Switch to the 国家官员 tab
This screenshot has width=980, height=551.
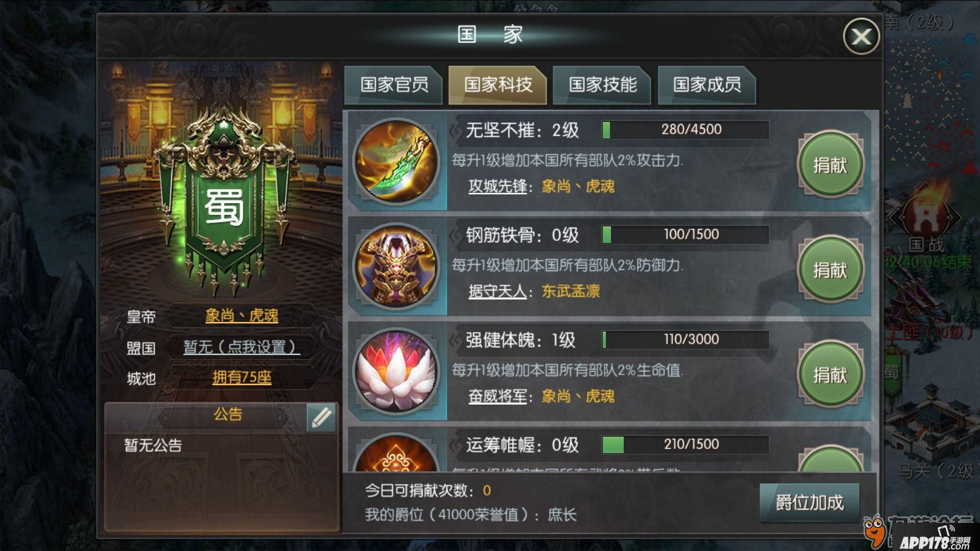[394, 85]
